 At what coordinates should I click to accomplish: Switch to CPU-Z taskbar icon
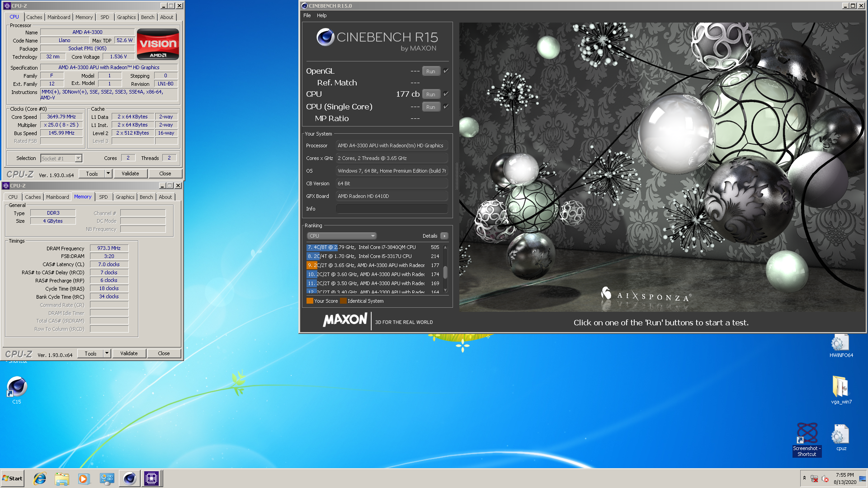click(x=151, y=479)
